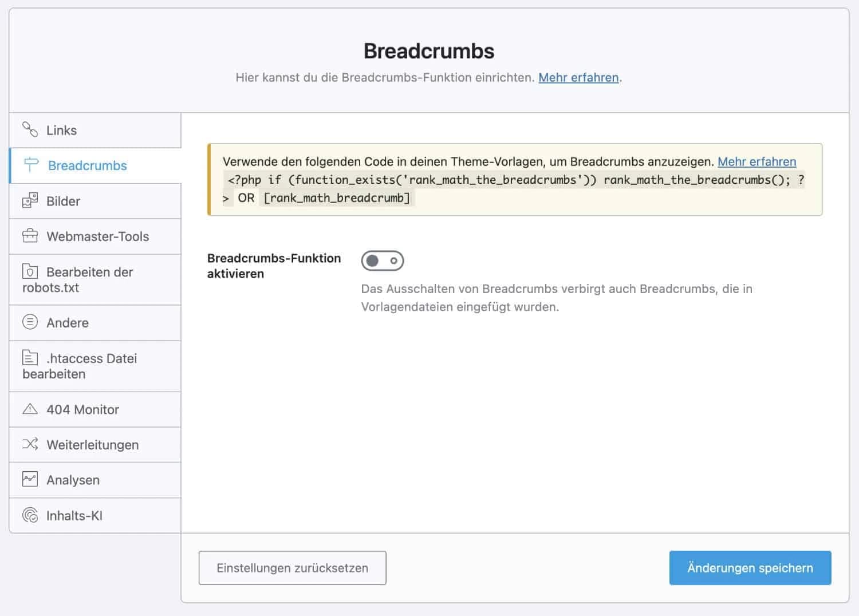The width and height of the screenshot is (859, 616).
Task: Click the [rank_math_breadcrumb] shortcode text
Action: [337, 198]
